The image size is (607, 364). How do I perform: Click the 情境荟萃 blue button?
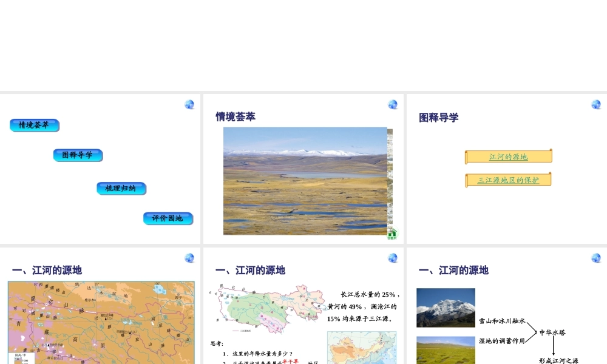point(35,126)
